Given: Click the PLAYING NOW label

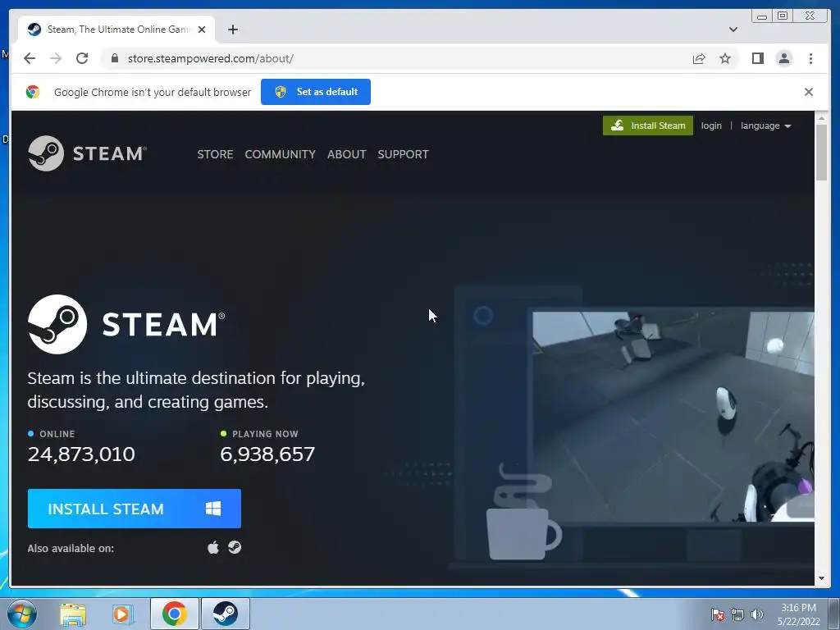Looking at the screenshot, I should [265, 434].
